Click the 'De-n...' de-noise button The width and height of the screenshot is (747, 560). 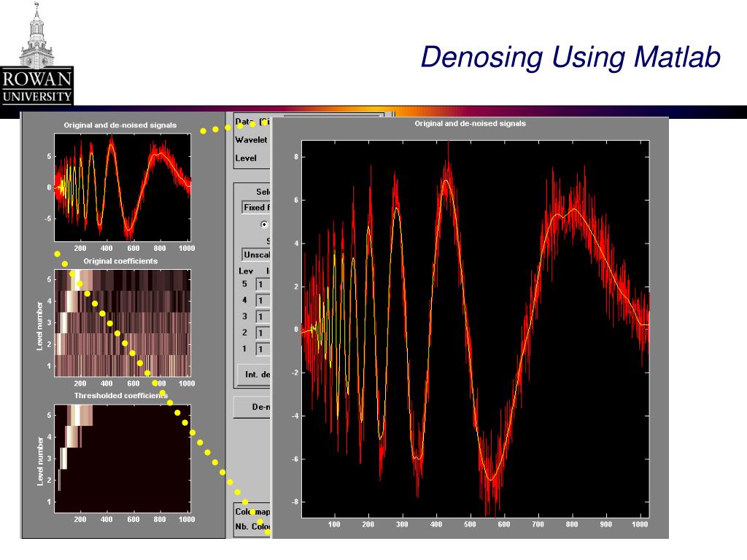252,407
